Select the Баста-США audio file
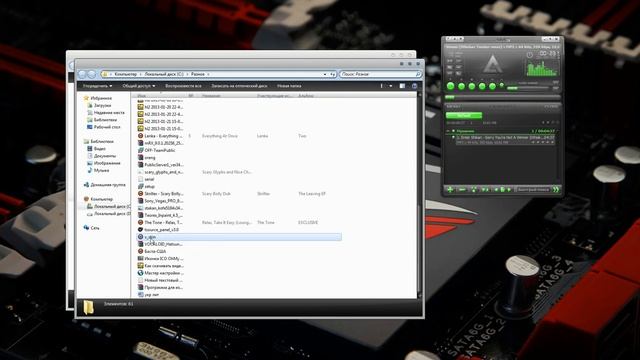The height and width of the screenshot is (360, 640). pos(152,251)
